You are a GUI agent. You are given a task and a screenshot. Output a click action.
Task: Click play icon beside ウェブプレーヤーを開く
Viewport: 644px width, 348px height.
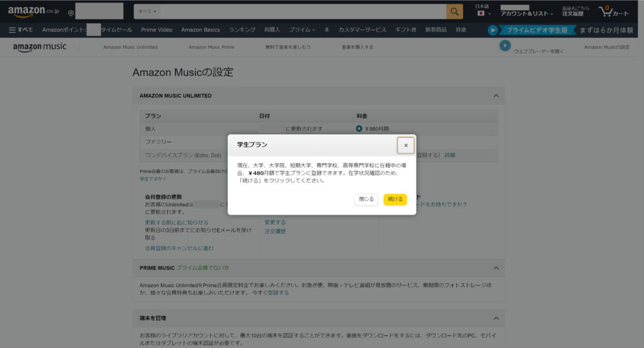[504, 45]
